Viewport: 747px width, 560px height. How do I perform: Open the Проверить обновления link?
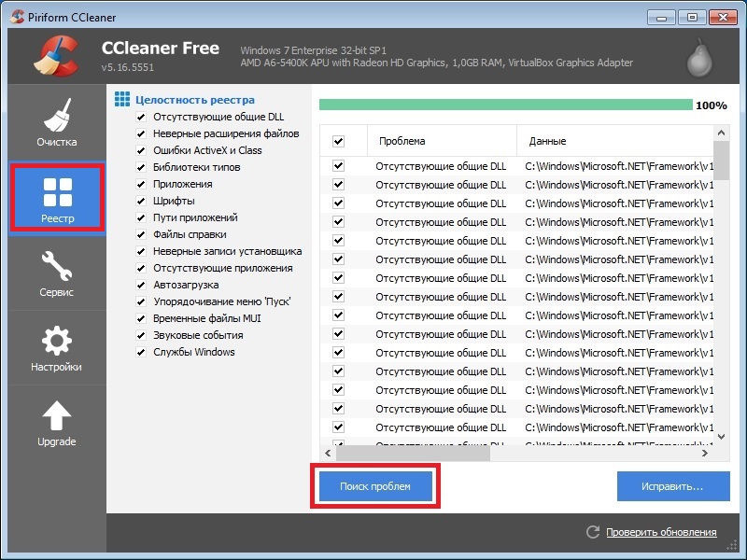(661, 532)
